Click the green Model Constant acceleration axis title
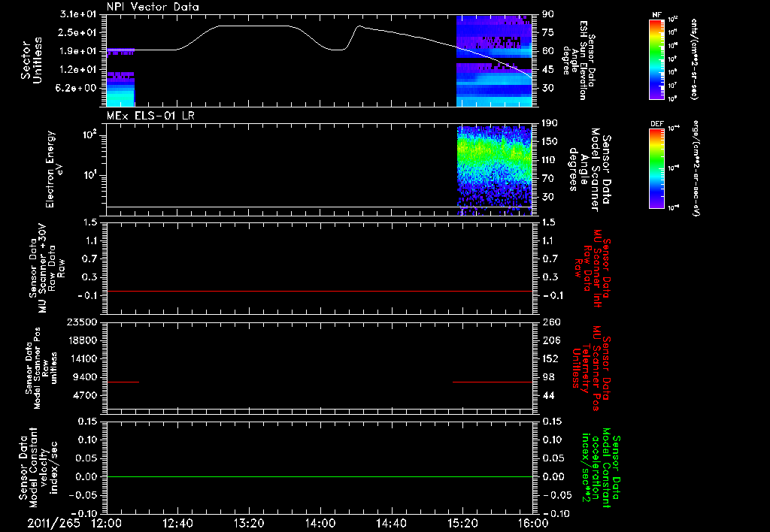 601,468
